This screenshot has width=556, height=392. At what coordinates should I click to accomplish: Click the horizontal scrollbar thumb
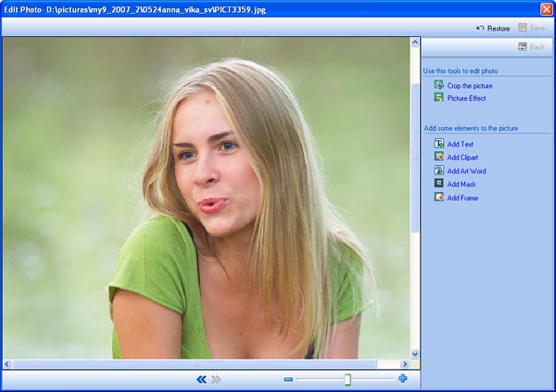195,364
